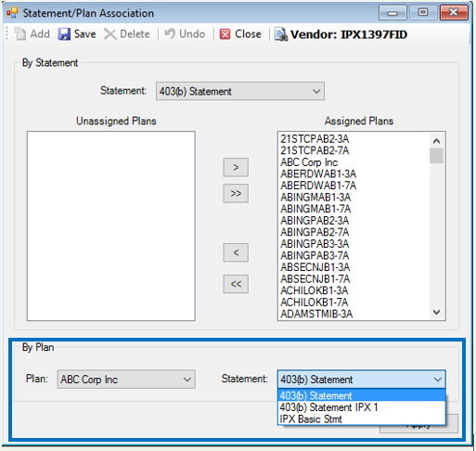Screen dimensions: 476x451
Task: Move selected plan right with > button
Action: [236, 167]
